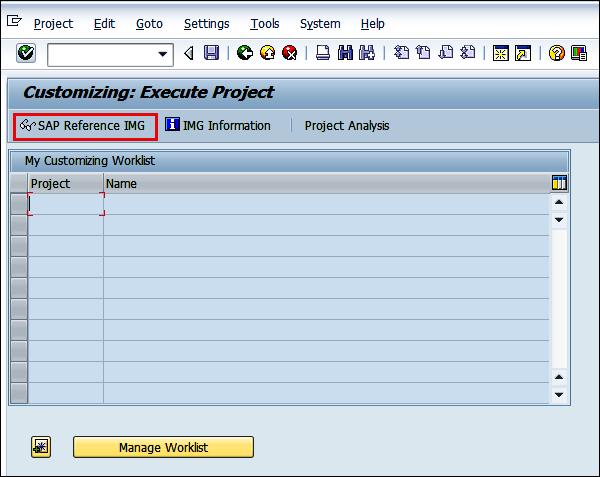
Task: Open Help with yellow question mark icon
Action: pyautogui.click(x=556, y=53)
